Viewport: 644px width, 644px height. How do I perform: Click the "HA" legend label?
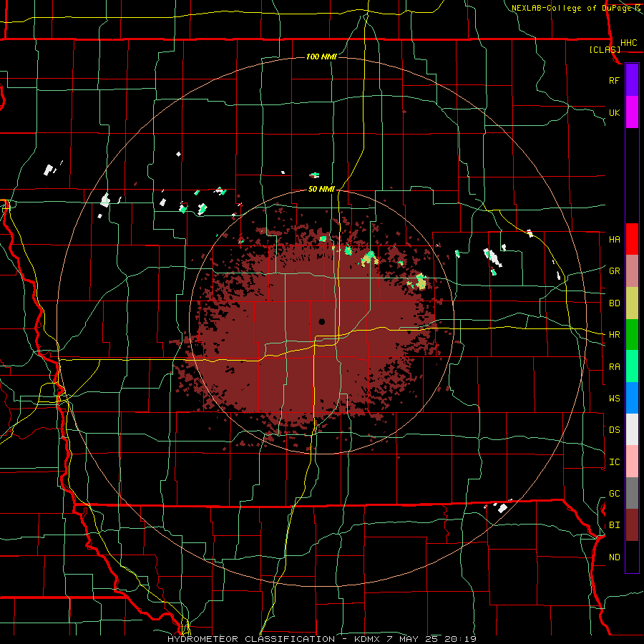(x=614, y=240)
